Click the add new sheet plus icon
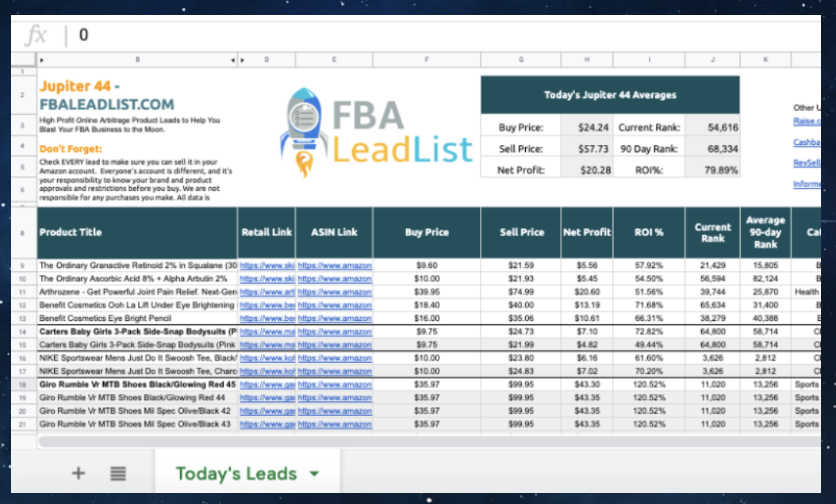 [78, 473]
